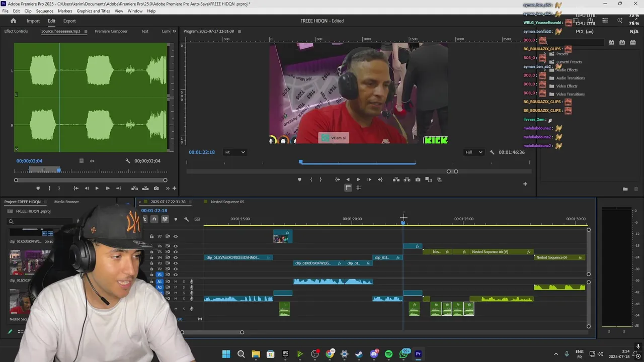Add marker using timeline marker icon
This screenshot has height=362, width=644.
176,219
